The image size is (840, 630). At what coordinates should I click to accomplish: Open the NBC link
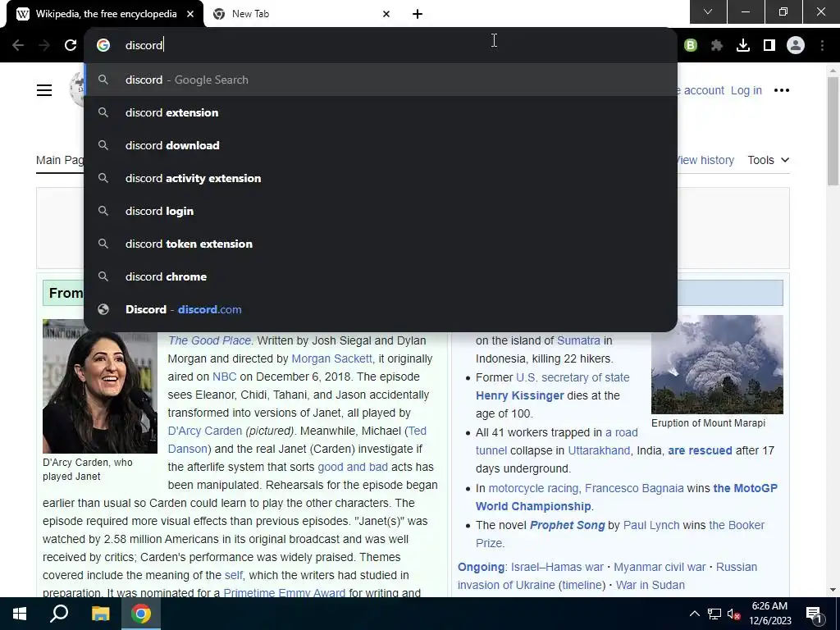point(225,377)
